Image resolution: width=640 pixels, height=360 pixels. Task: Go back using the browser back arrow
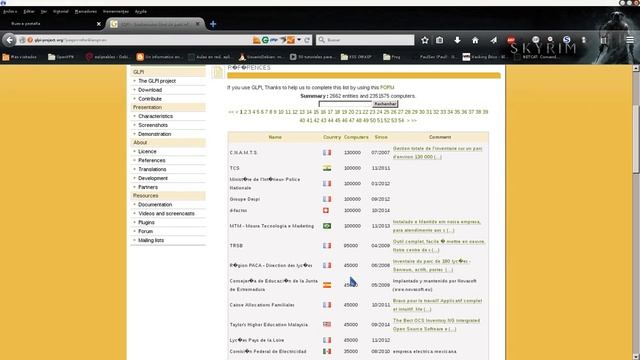coord(9,40)
